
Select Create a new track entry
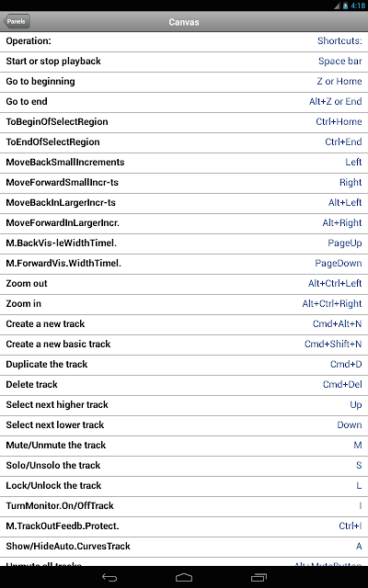184,324
